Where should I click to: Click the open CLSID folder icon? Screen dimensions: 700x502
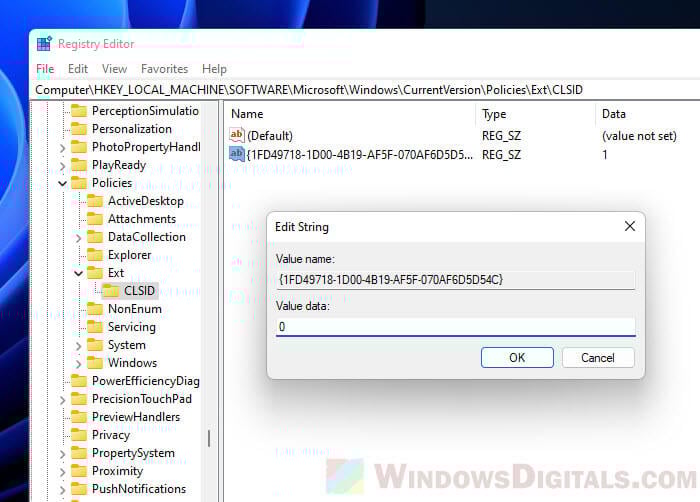click(111, 291)
